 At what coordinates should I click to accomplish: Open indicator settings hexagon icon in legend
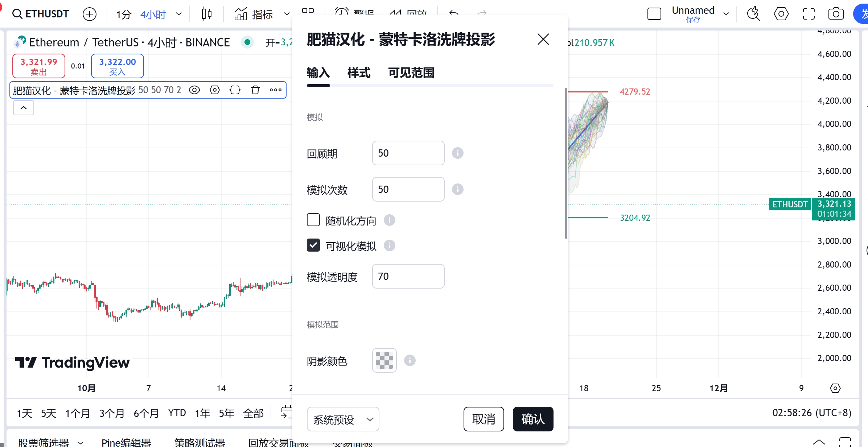click(x=215, y=90)
